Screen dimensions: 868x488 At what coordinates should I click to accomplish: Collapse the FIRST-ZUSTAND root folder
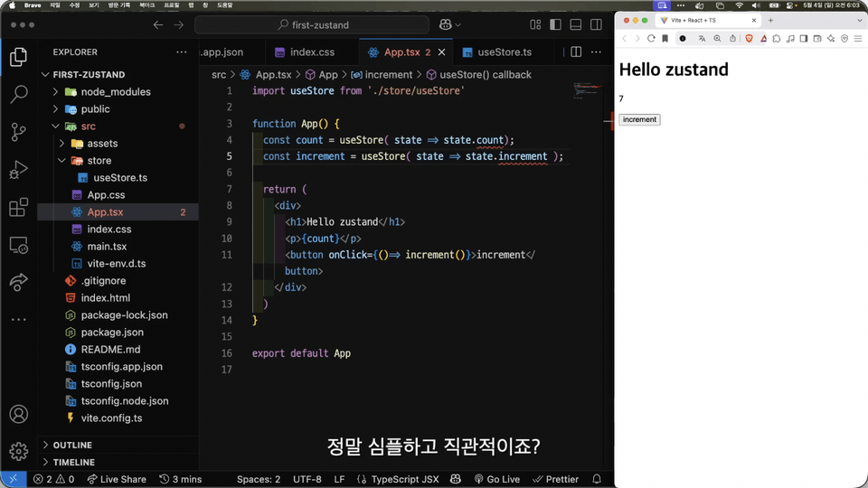tap(45, 75)
